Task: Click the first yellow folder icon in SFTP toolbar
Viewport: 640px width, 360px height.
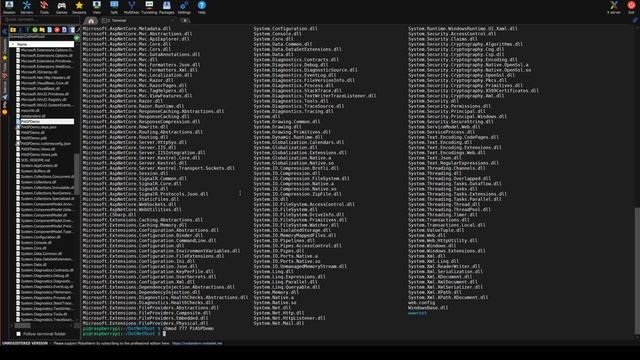Action: tap(13, 30)
